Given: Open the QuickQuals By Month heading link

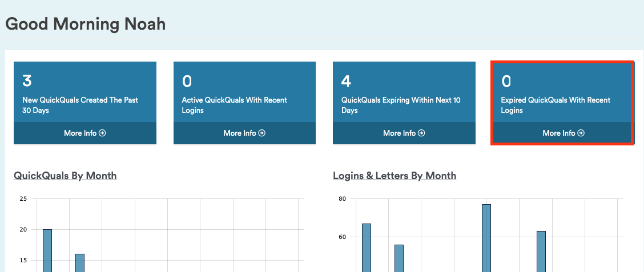Looking at the screenshot, I should (65, 176).
